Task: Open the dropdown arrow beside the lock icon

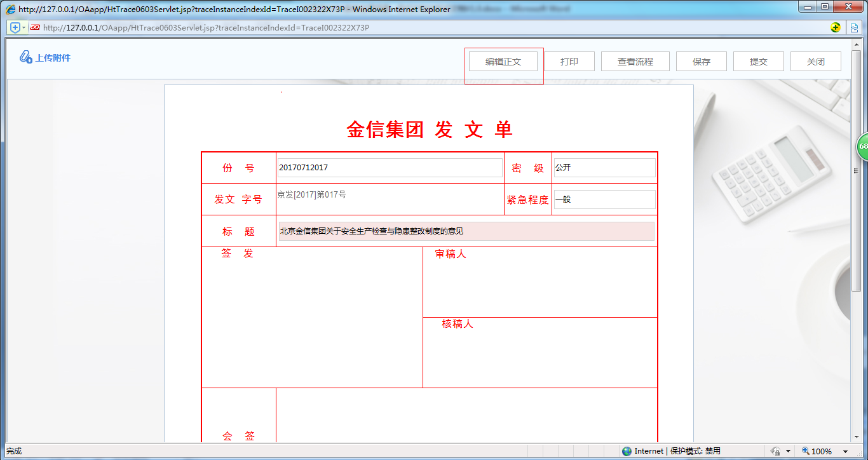Action: (x=788, y=452)
